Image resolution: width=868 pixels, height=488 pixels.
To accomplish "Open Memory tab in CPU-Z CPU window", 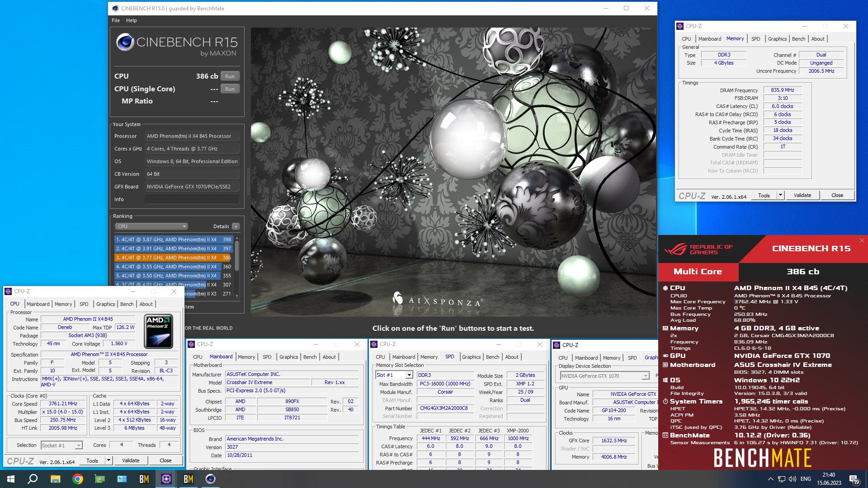I will point(63,304).
